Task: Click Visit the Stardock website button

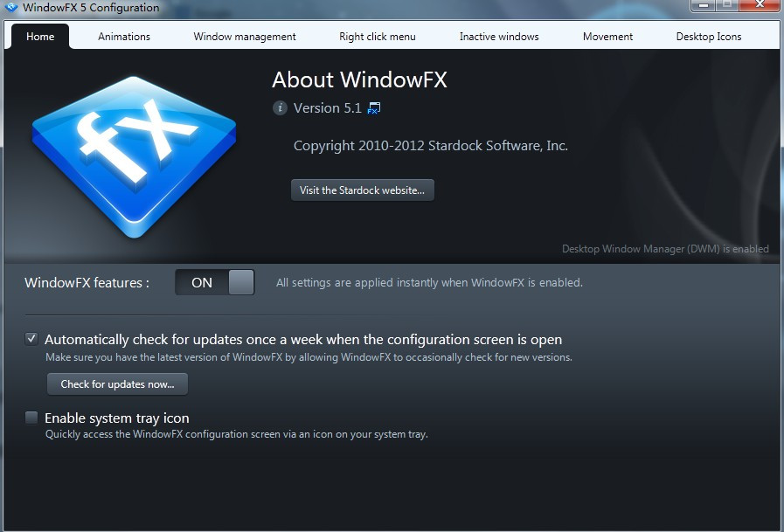Action: click(x=363, y=190)
